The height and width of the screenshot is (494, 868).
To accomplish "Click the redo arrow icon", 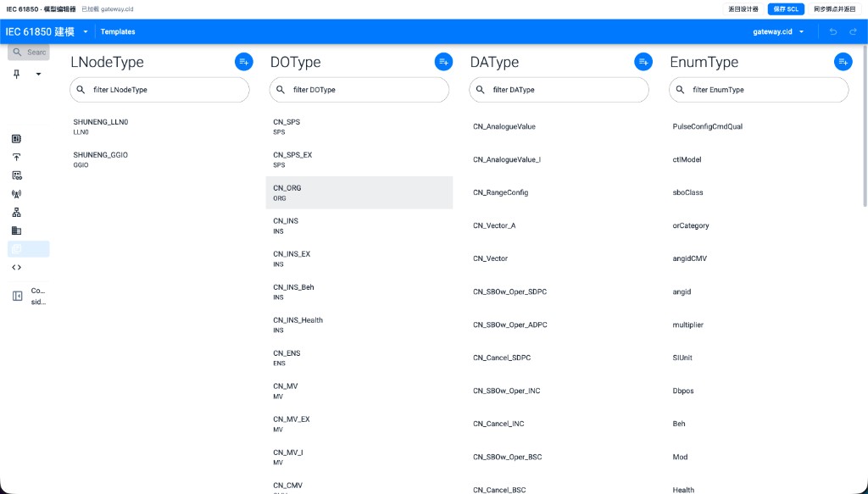I will (853, 31).
